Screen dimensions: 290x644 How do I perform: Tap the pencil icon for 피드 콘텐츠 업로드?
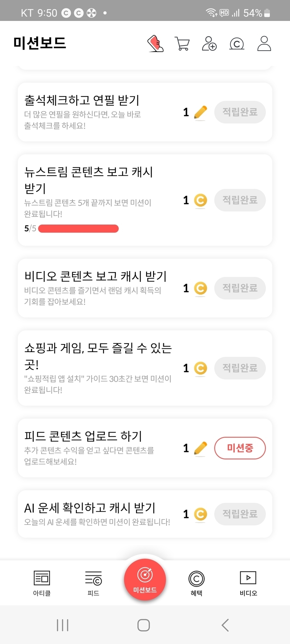coord(200,448)
